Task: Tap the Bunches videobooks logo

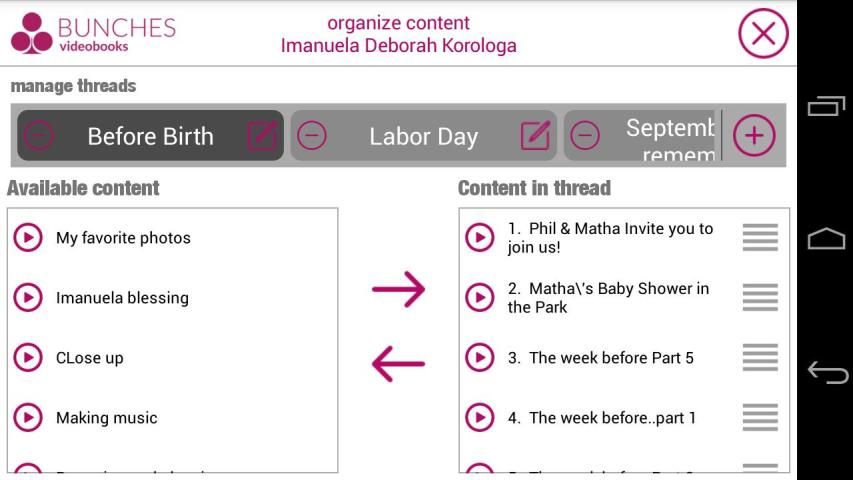Action: pos(93,34)
